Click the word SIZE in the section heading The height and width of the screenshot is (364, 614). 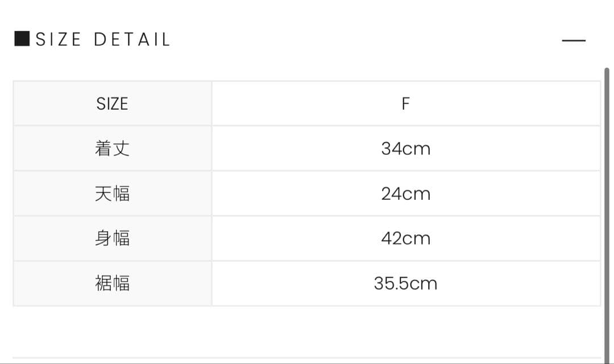pos(59,40)
